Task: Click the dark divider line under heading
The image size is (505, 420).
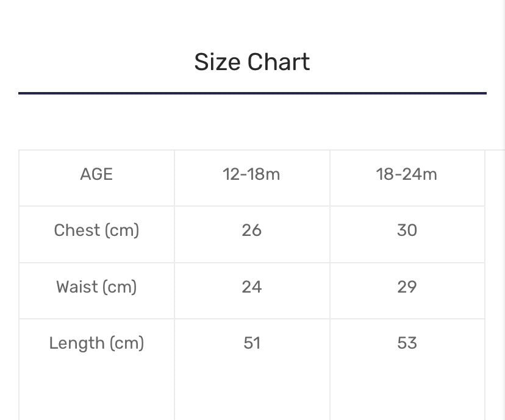Action: 252,93
